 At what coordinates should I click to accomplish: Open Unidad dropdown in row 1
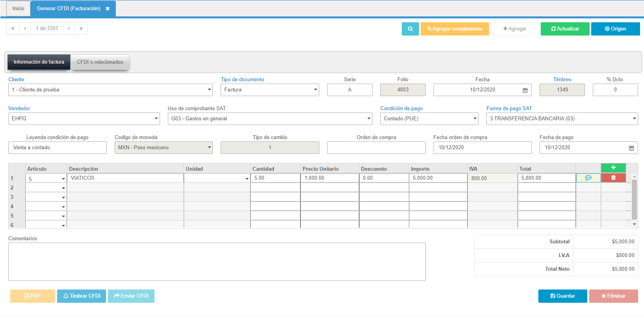[x=247, y=179]
